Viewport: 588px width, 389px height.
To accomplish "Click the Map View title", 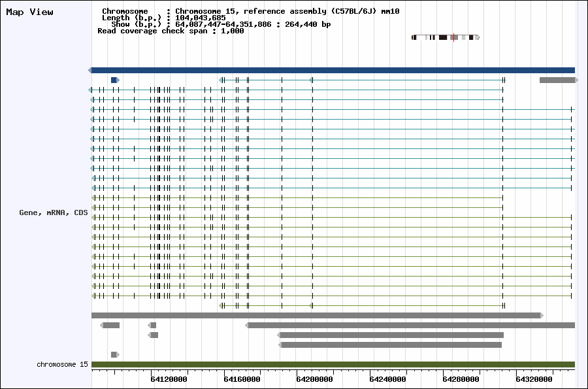I will click(29, 12).
